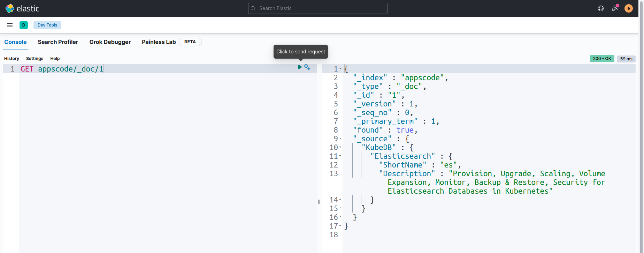Open the help menu icon in header
The width and height of the screenshot is (644, 253).
pos(601,8)
